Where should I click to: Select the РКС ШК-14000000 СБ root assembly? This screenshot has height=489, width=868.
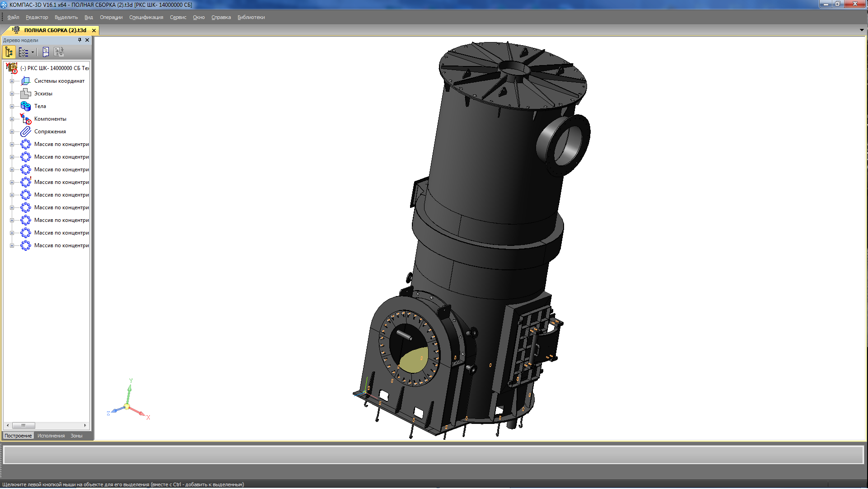tap(54, 68)
